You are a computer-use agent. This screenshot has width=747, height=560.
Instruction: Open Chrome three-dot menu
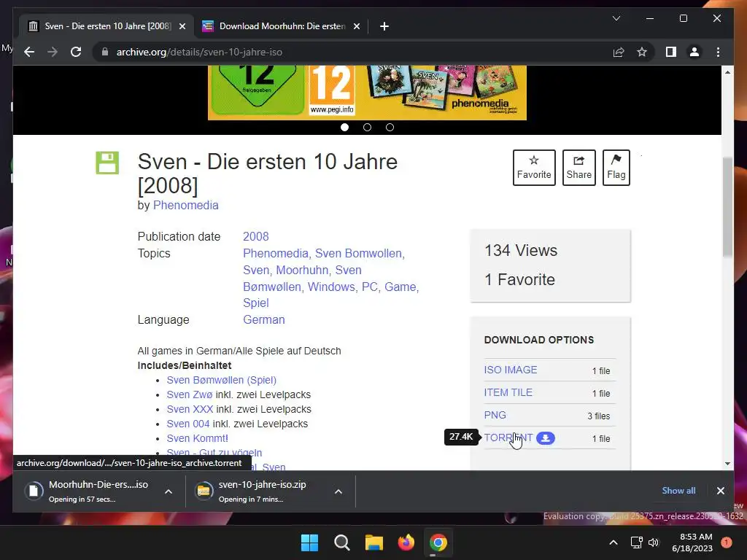tap(718, 52)
